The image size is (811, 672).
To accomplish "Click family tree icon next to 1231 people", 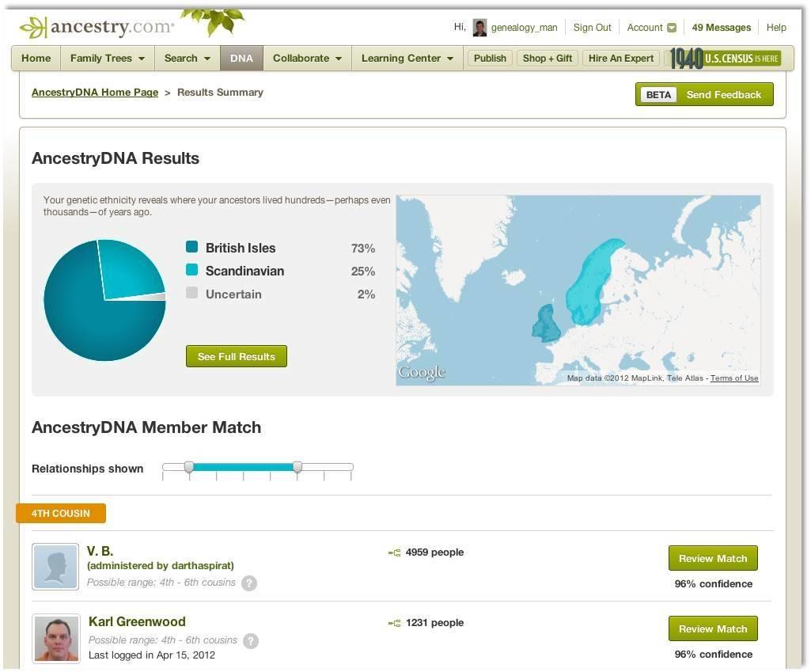I will pyautogui.click(x=394, y=624).
